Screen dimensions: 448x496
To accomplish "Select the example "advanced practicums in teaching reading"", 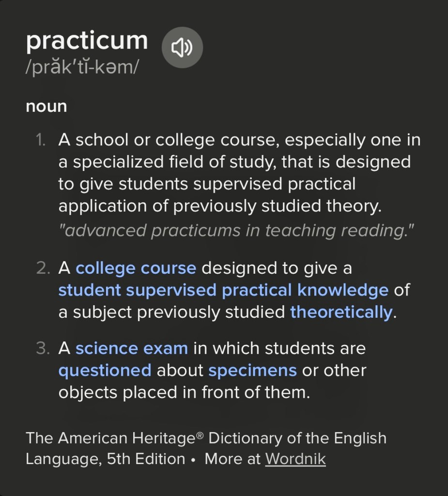I will pos(236,231).
